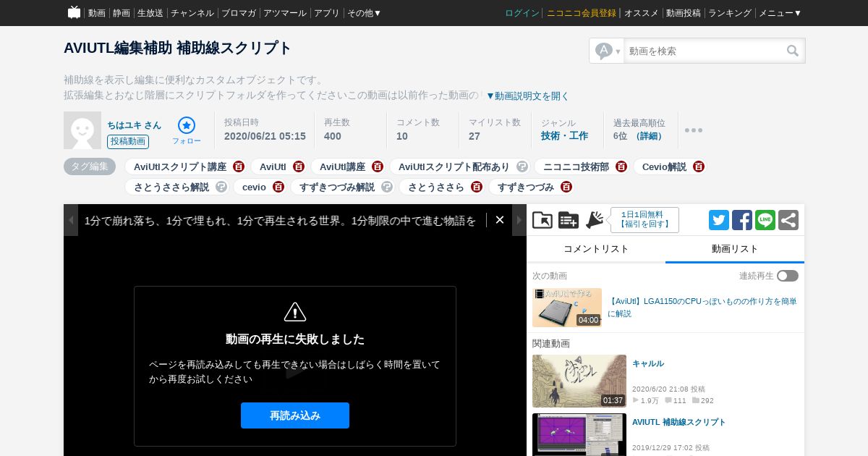
Task: Click question icon for AviUtlスクリプト配布あり tag
Action: coord(522,166)
